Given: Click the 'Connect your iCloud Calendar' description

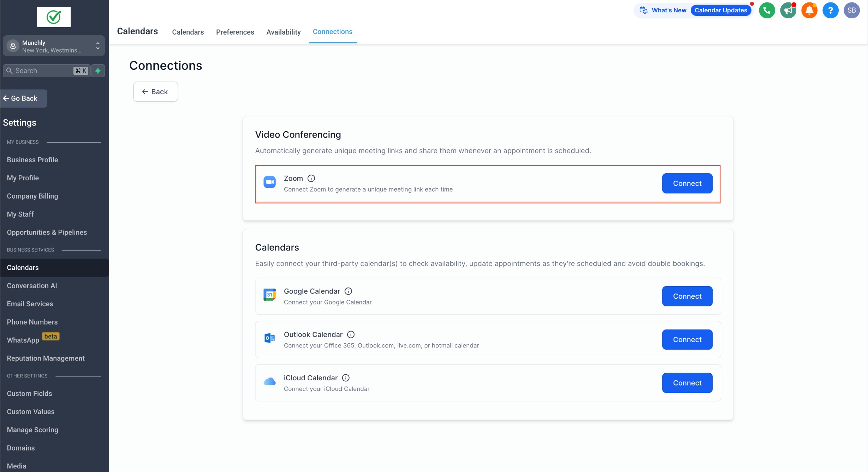Looking at the screenshot, I should pyautogui.click(x=327, y=389).
